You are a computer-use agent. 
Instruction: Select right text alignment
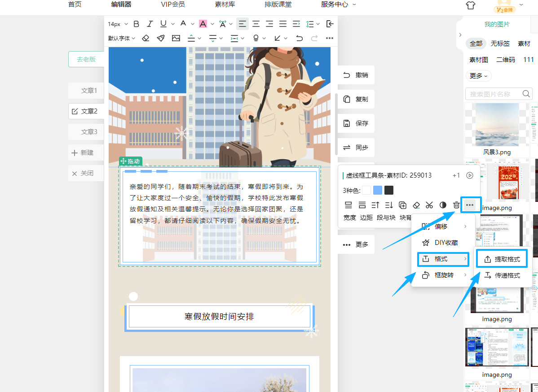click(x=269, y=24)
